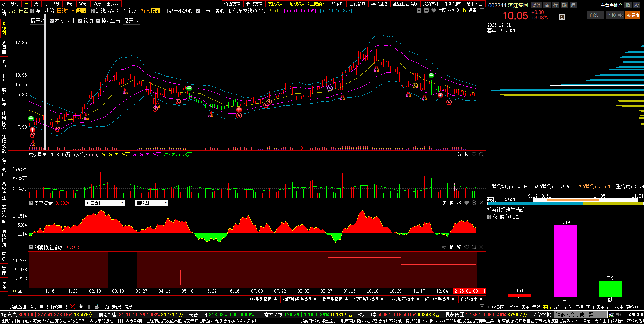Open the 成交量 indicator dropdown arrow
The height and width of the screenshot is (324, 644).
click(45, 155)
